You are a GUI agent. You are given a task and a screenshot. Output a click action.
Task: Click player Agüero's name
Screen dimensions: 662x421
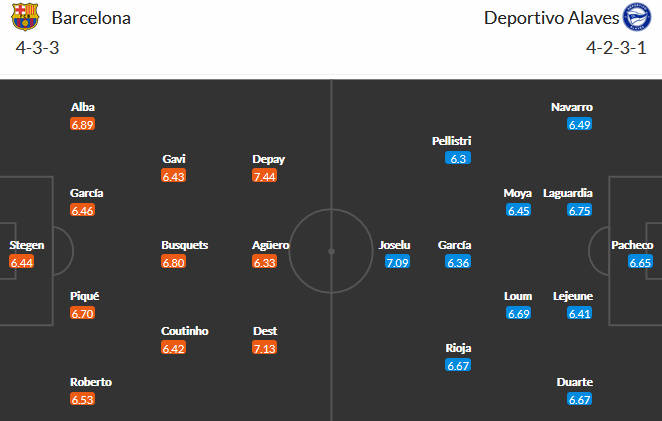[x=271, y=245]
